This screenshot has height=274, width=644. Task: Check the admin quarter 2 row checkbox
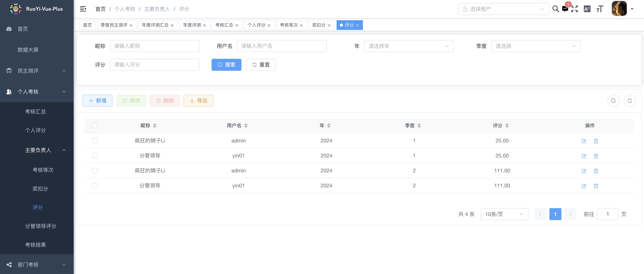pyautogui.click(x=95, y=171)
